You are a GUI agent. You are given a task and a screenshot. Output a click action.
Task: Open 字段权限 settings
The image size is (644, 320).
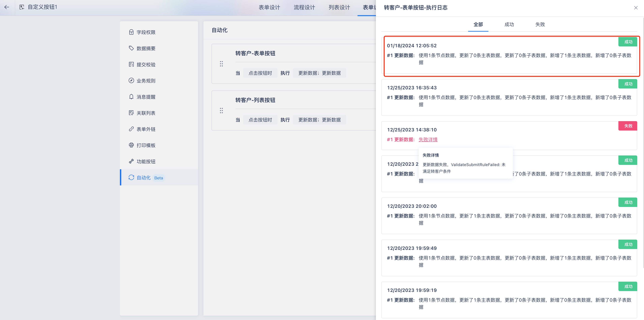(159, 32)
